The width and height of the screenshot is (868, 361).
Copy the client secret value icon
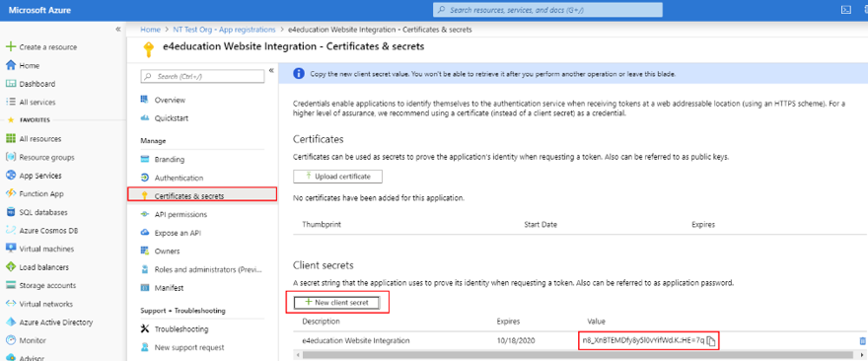point(711,341)
